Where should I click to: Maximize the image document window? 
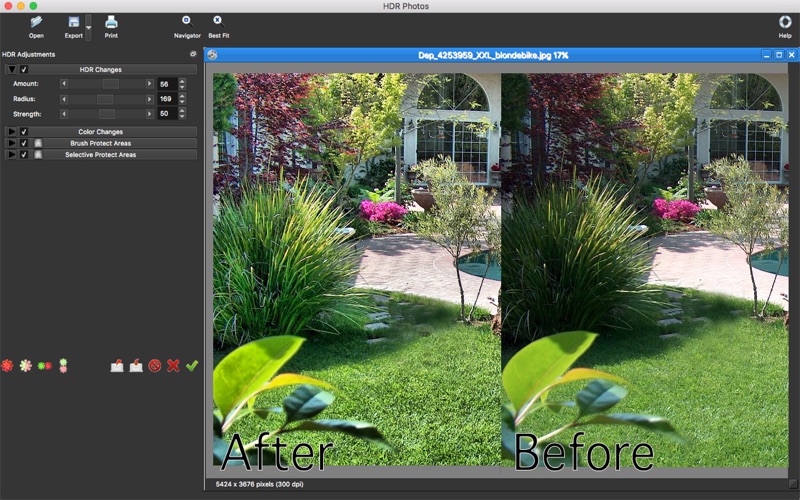click(x=779, y=55)
